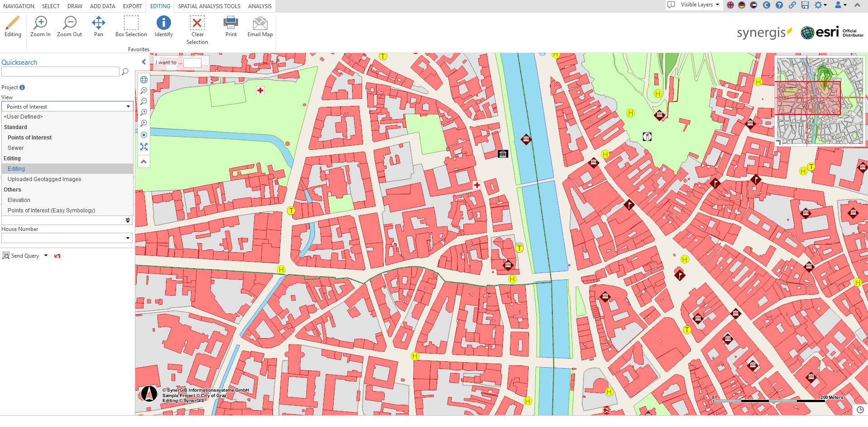The height and width of the screenshot is (427, 868).
Task: Collapse the left sidebar panel
Action: click(144, 62)
